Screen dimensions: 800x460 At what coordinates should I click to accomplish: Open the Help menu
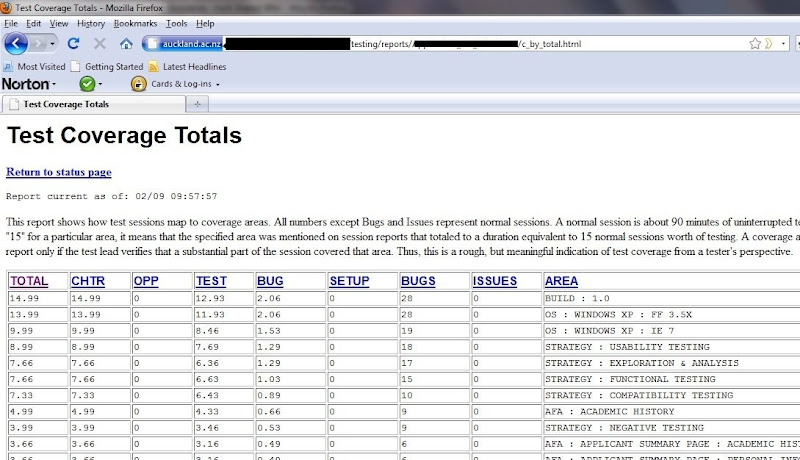[205, 23]
